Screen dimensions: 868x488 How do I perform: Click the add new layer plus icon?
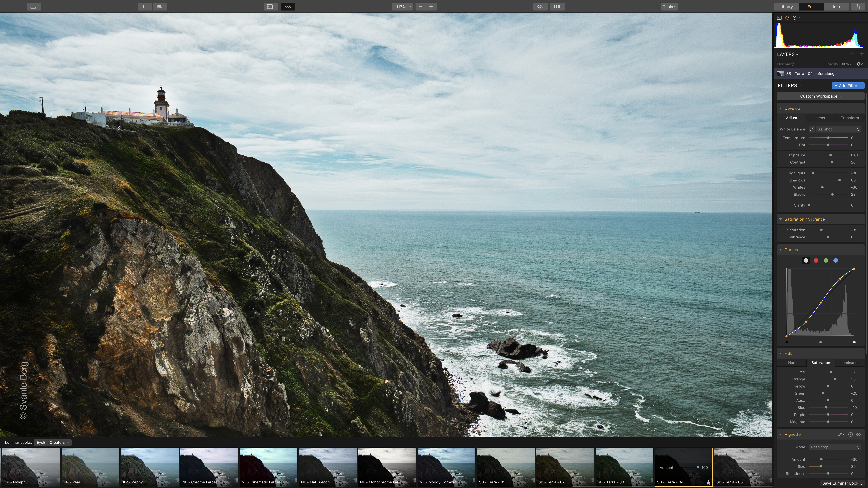coord(862,54)
